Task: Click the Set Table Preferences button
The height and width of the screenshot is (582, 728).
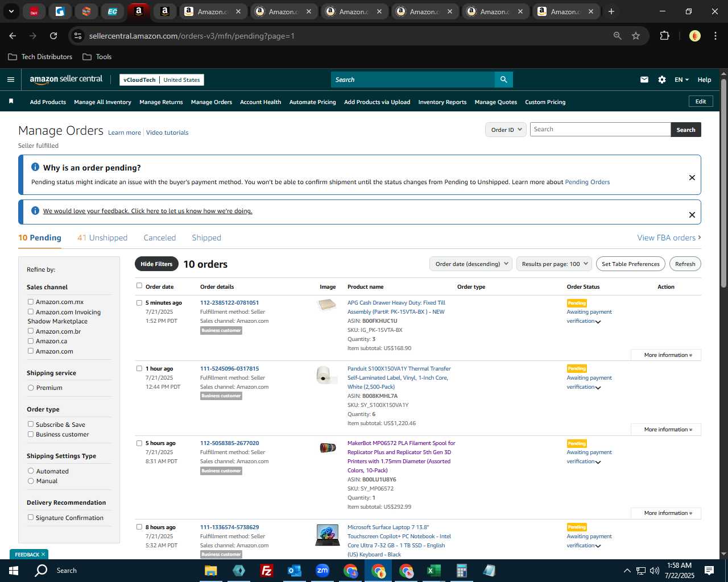Action: click(631, 264)
